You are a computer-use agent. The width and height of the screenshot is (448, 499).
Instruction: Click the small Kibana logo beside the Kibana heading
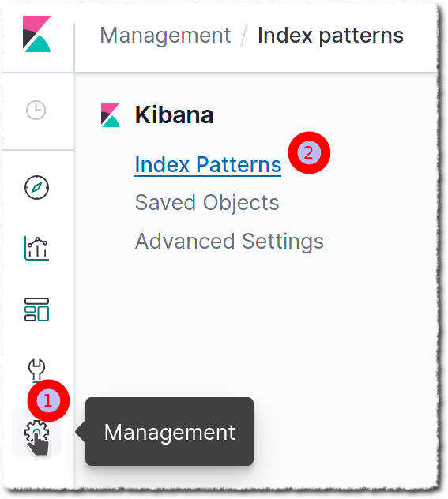(x=111, y=114)
